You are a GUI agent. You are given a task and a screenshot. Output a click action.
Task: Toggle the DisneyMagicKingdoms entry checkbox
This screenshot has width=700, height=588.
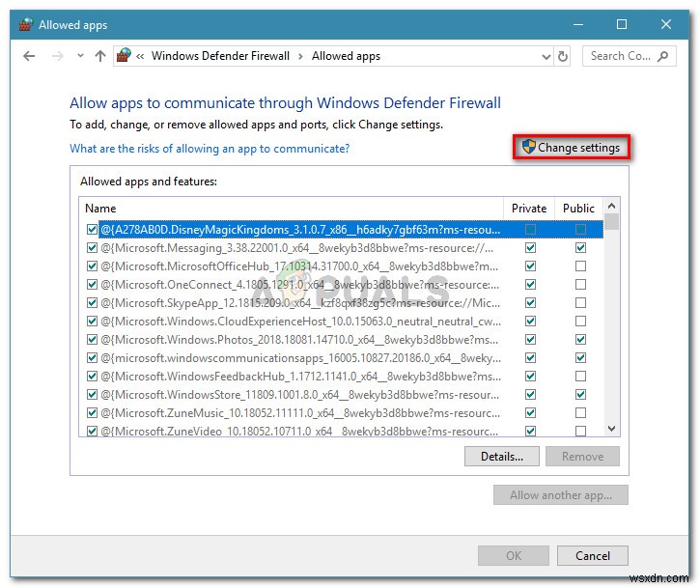[92, 230]
